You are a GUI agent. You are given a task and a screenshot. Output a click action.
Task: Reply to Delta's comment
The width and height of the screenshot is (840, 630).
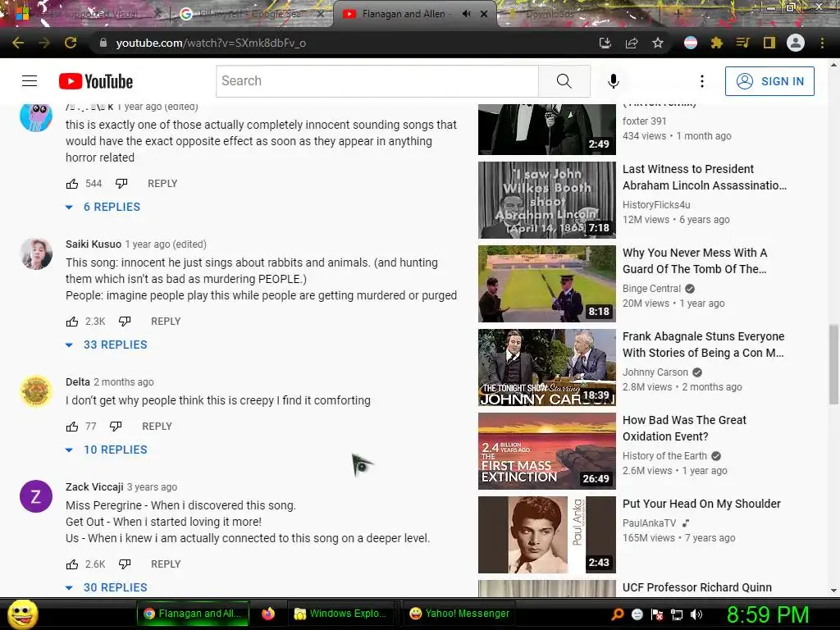[157, 427]
